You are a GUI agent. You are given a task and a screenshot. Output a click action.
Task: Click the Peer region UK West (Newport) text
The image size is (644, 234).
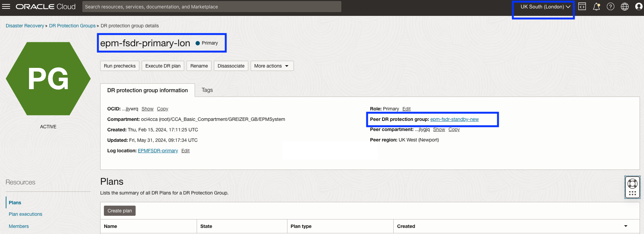point(404,140)
